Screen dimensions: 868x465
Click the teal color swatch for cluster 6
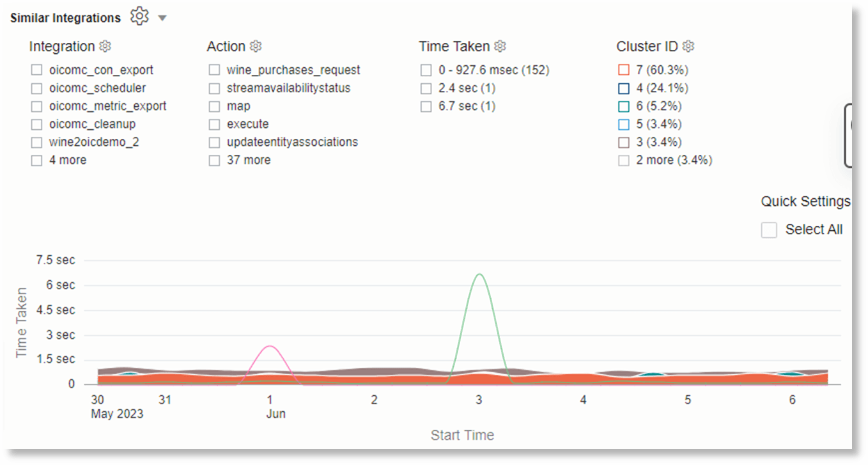[623, 106]
